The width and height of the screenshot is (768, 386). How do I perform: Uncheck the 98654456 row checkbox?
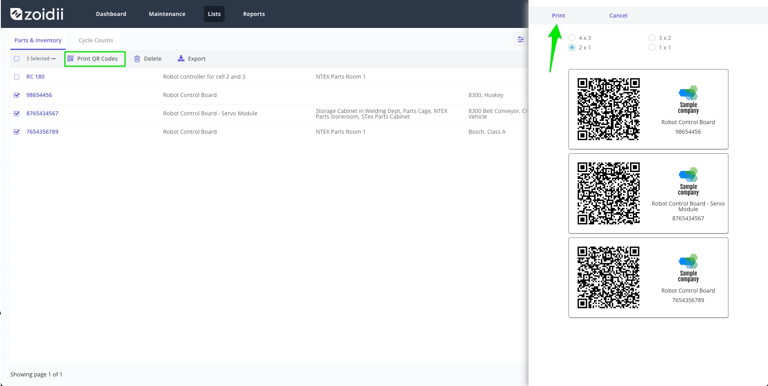pos(17,95)
